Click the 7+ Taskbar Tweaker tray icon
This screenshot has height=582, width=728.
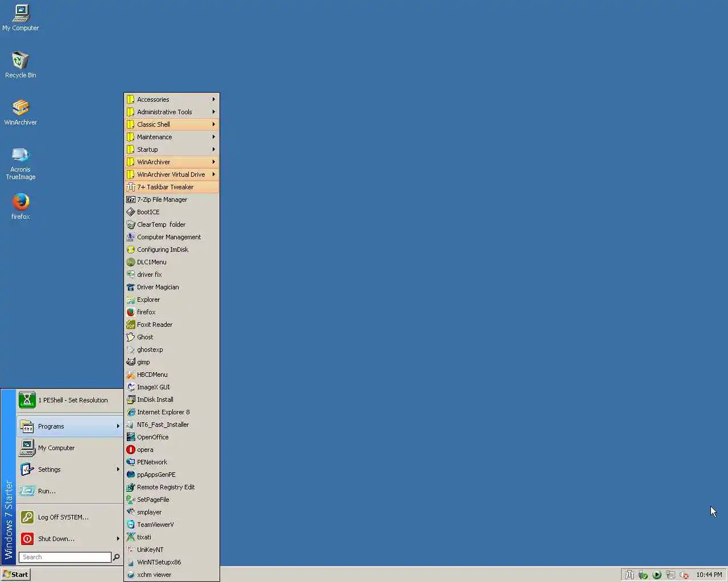(x=630, y=575)
